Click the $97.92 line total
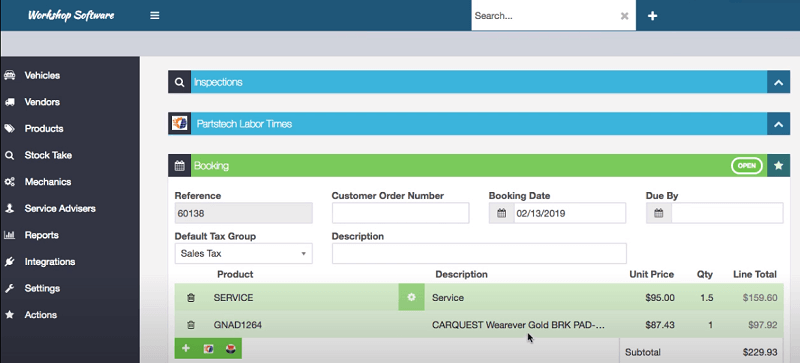Viewport: 800px width, 363px height. point(763,325)
